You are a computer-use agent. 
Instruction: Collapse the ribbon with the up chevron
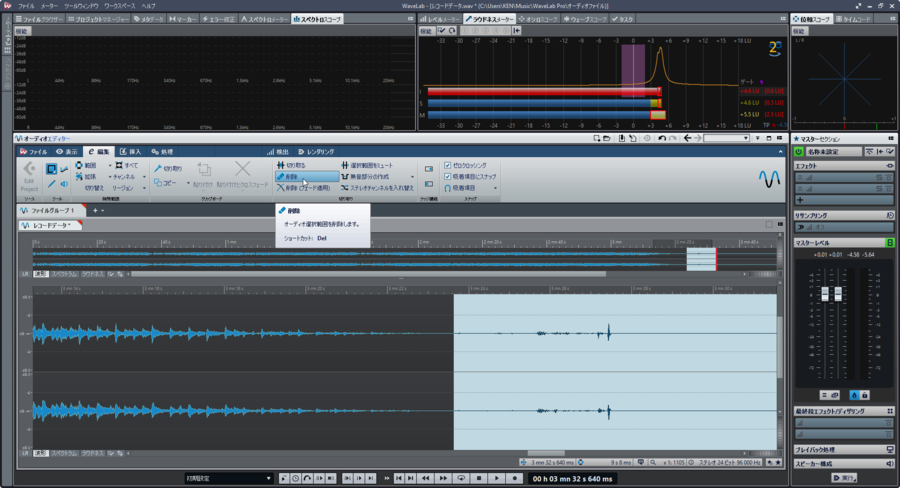(780, 152)
